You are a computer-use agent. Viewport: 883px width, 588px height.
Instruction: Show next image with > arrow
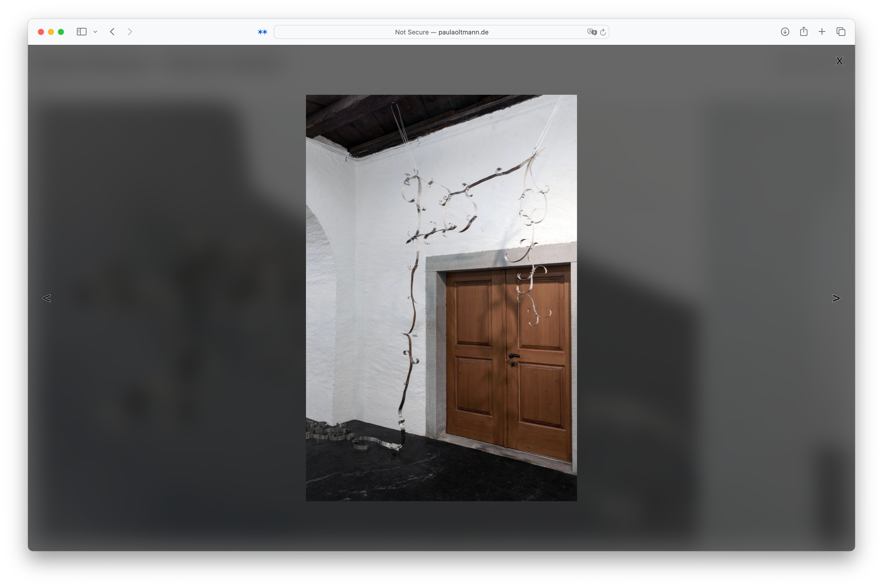[836, 298]
